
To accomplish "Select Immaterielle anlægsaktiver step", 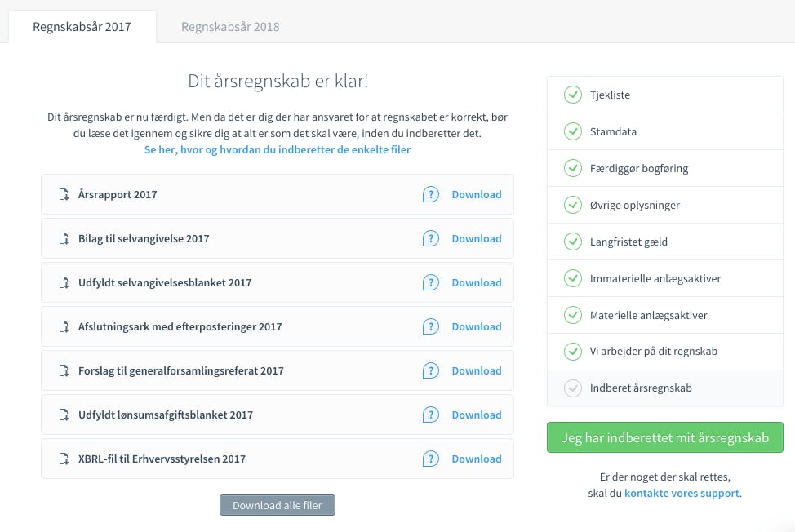I will tap(665, 278).
